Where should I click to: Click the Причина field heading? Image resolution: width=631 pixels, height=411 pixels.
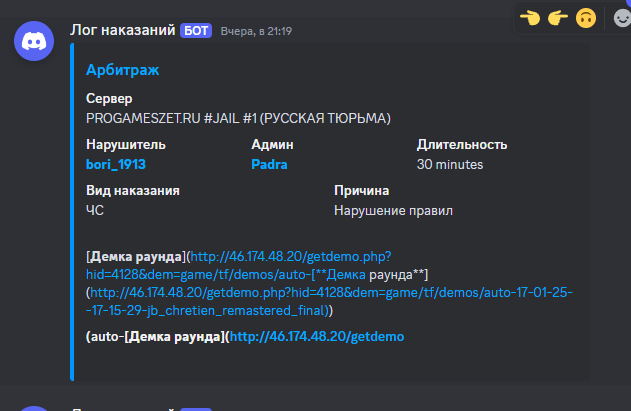(361, 190)
